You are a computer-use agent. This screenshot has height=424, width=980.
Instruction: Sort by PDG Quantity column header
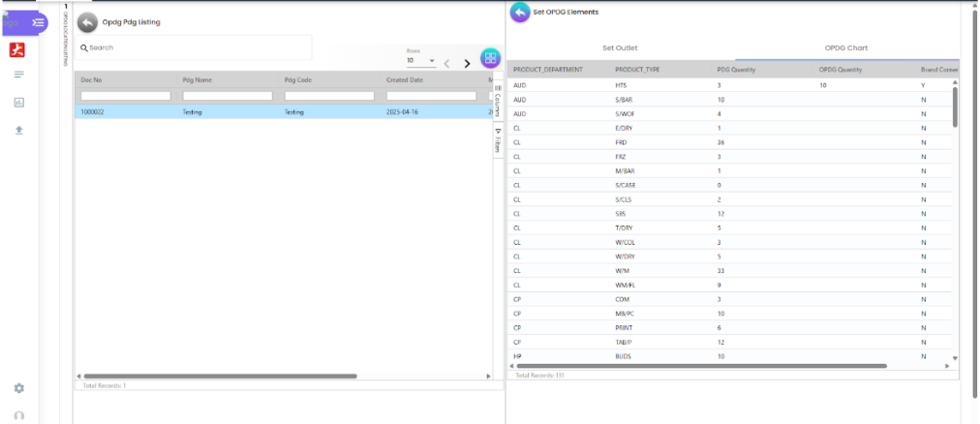(736, 70)
